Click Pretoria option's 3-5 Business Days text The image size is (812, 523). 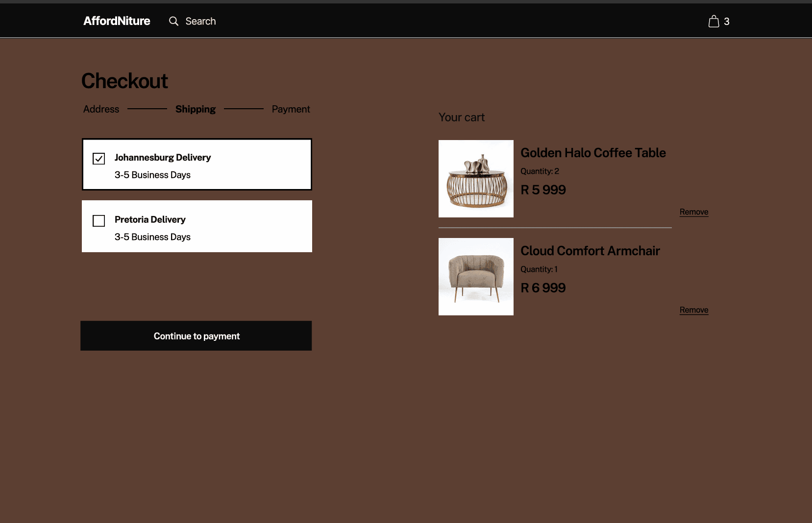(x=152, y=237)
